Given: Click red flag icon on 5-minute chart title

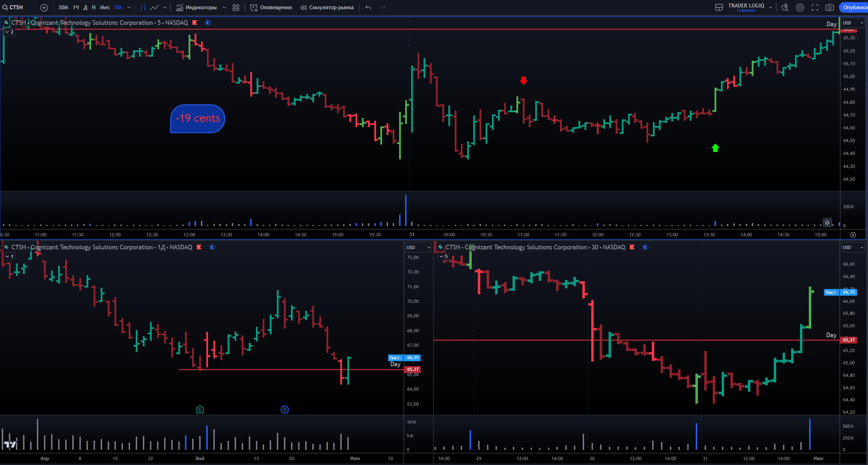Looking at the screenshot, I should (195, 23).
